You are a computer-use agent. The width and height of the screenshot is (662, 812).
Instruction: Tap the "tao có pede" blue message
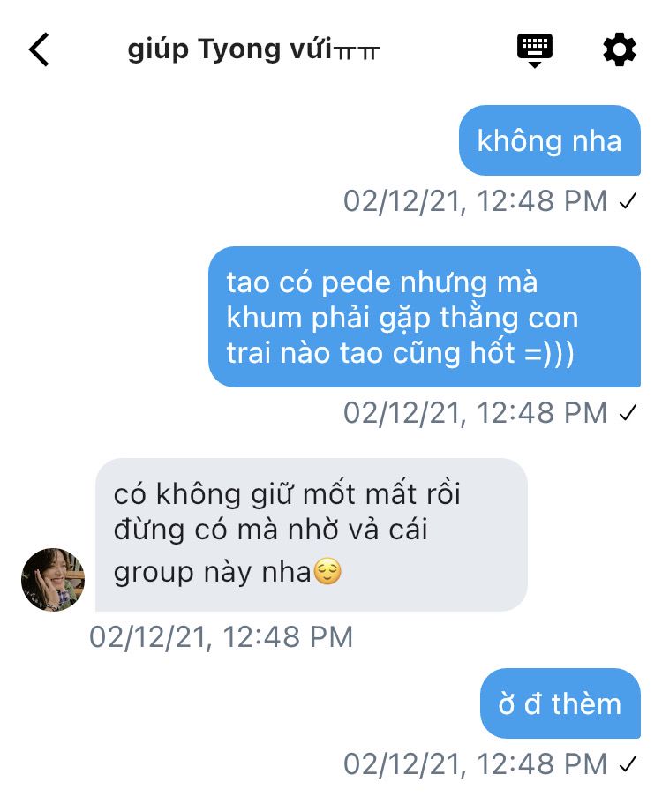[x=425, y=317]
